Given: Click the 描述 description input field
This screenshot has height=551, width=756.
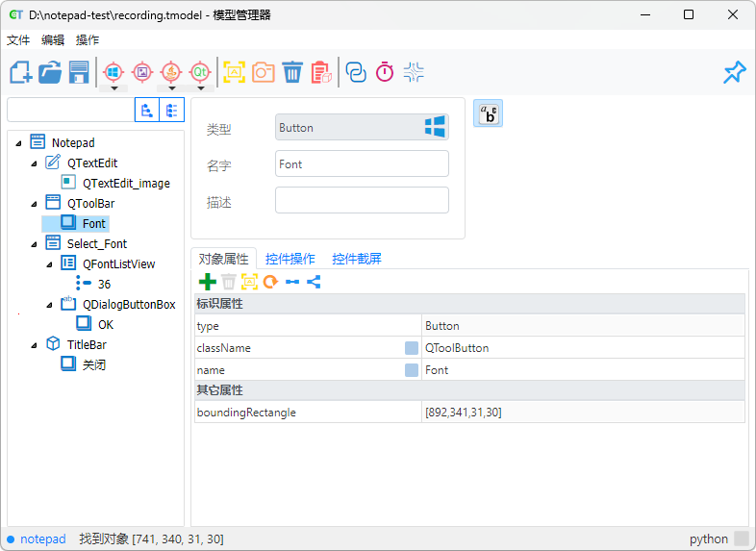Looking at the screenshot, I should [362, 200].
